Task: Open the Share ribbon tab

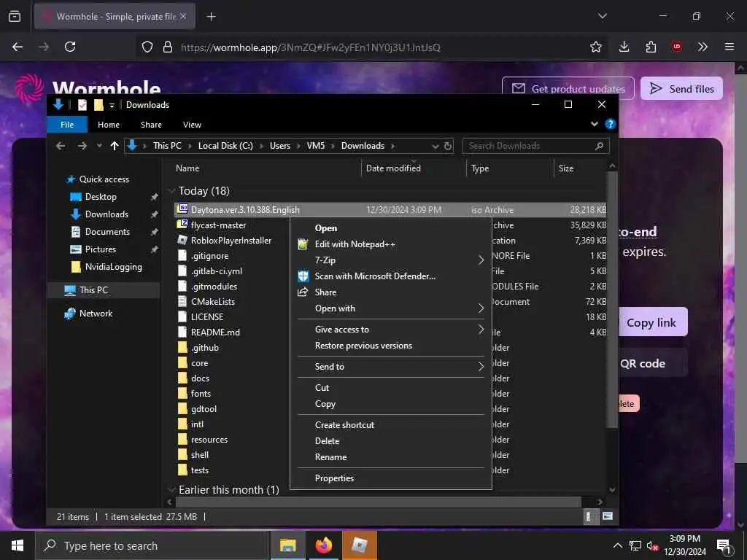Action: 151,125
